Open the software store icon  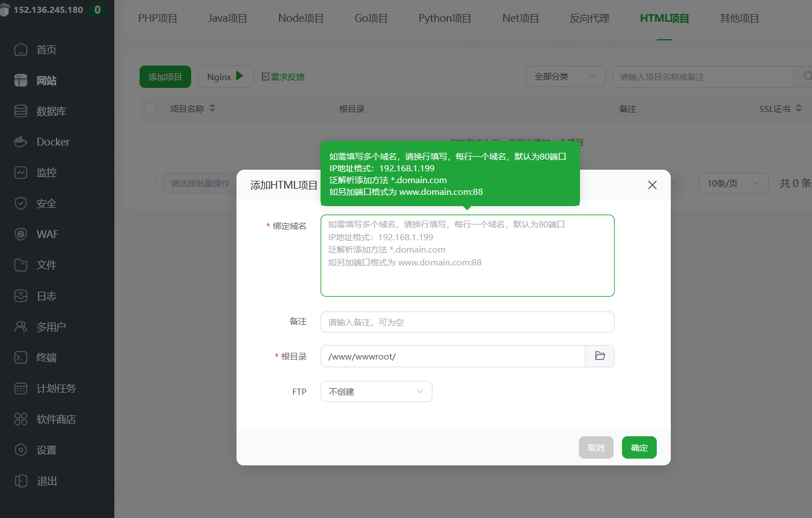tap(21, 419)
